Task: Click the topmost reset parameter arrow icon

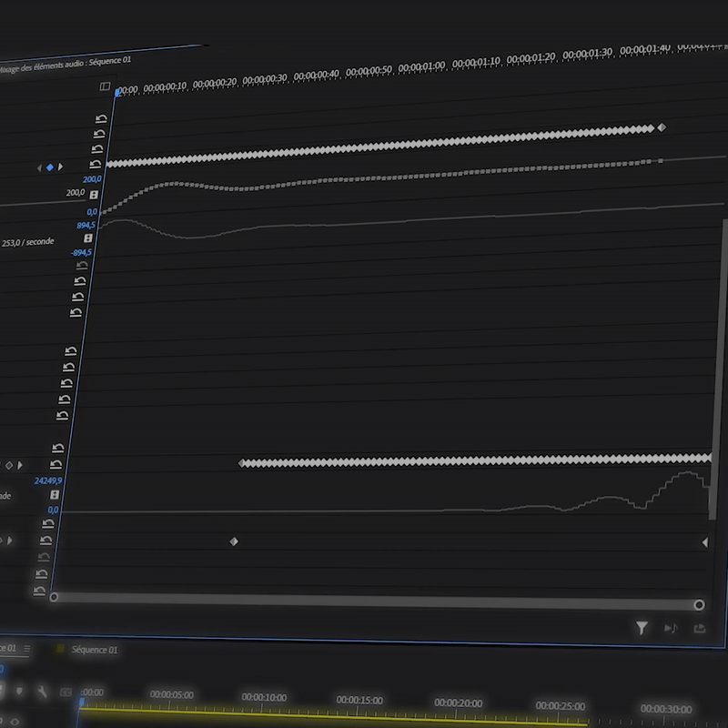Action: click(x=102, y=117)
